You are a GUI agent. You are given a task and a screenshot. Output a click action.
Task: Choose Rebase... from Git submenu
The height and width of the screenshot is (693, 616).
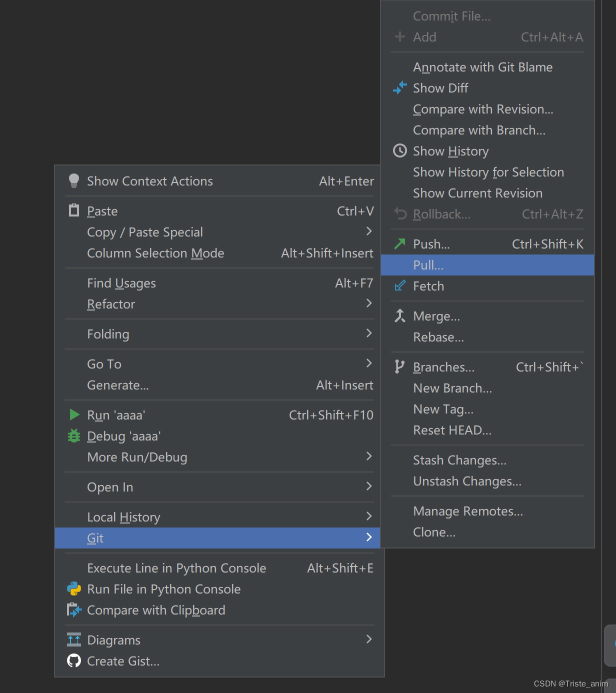tap(487, 337)
